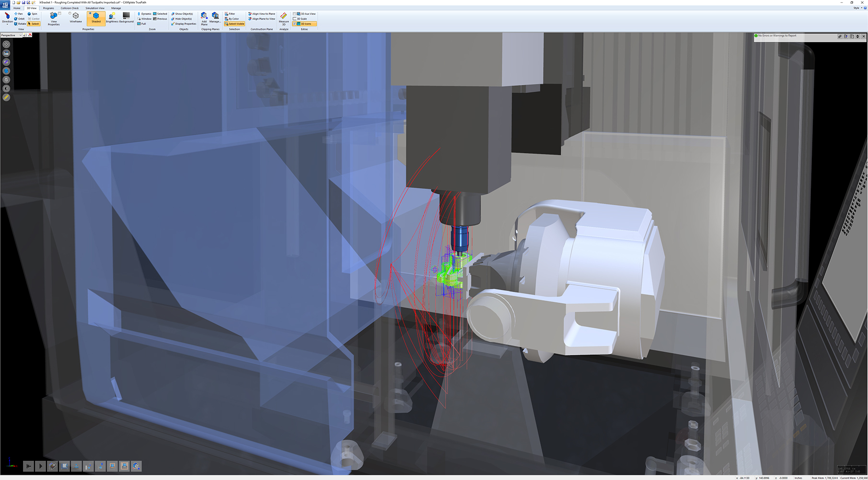Image resolution: width=868 pixels, height=480 pixels.
Task: Open Measure 3D tool
Action: tap(284, 19)
